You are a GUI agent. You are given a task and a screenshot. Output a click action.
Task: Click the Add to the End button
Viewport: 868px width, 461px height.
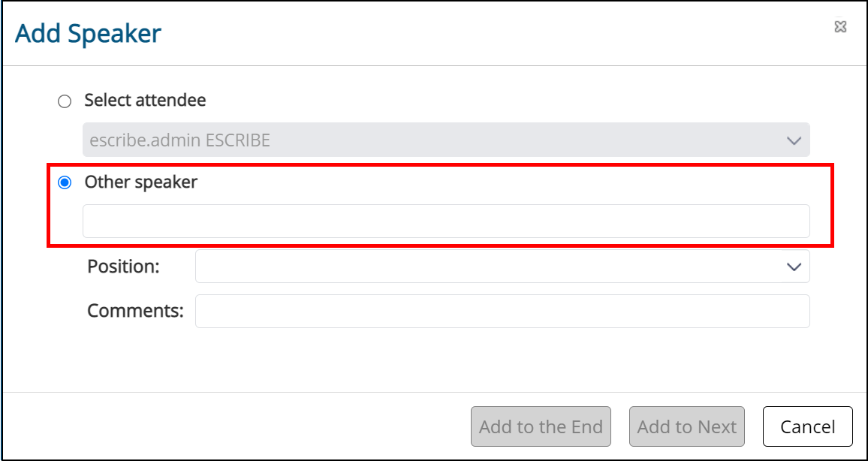[541, 426]
